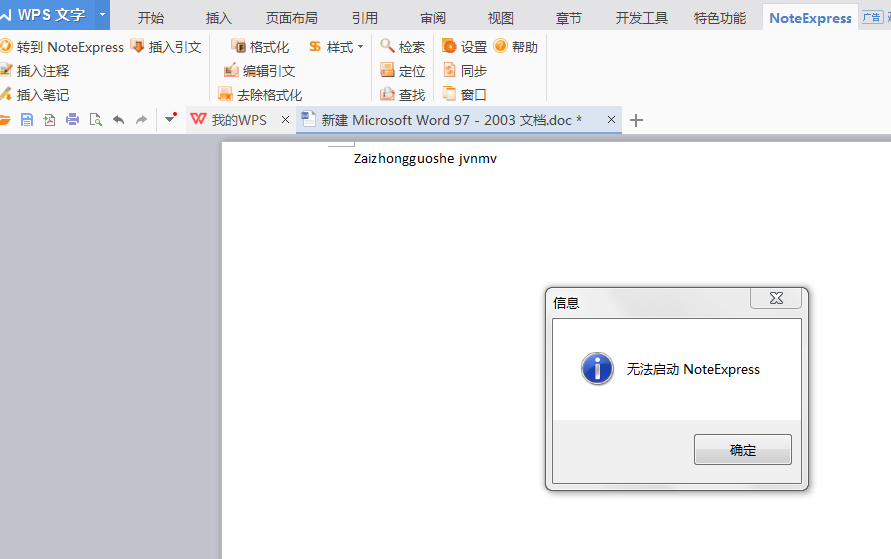The width and height of the screenshot is (891, 559).
Task: Expand quick access toolbar options arrow
Action: coord(170,119)
